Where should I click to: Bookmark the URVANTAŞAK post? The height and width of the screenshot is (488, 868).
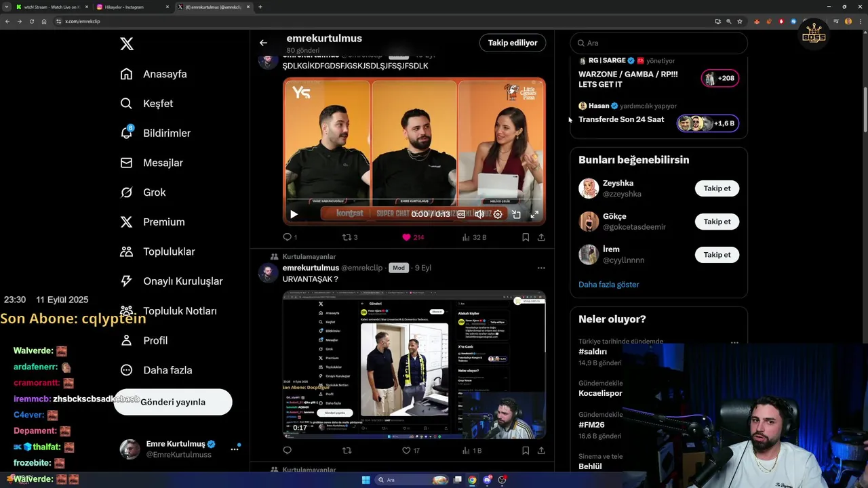pyautogui.click(x=526, y=451)
